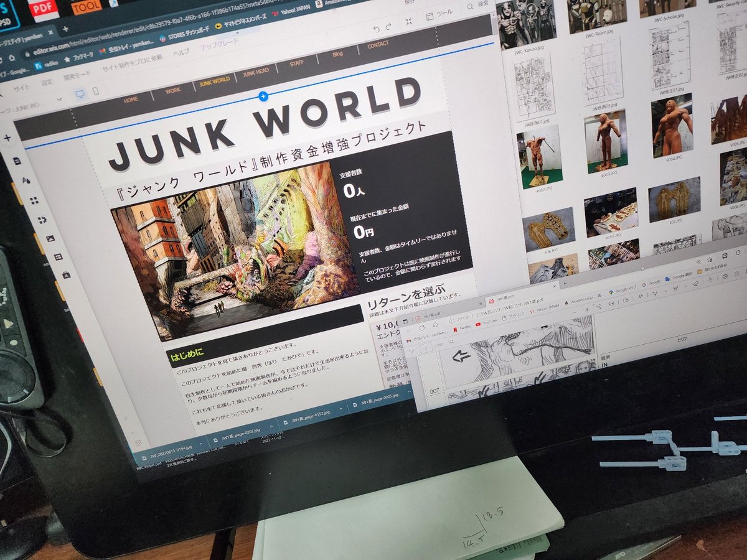Screen dimensions: 747x560
Task: Open the Media image icon in Wix sidebar
Action: (x=50, y=238)
